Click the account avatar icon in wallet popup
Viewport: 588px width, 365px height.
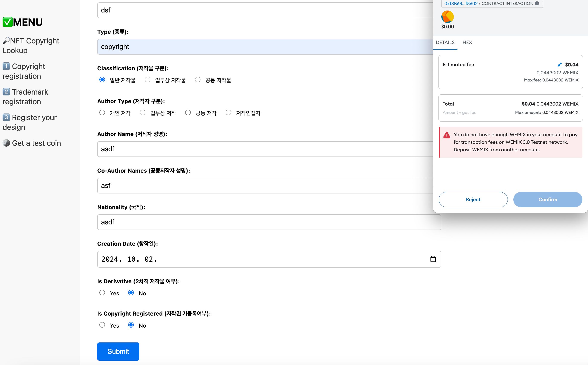pyautogui.click(x=448, y=17)
